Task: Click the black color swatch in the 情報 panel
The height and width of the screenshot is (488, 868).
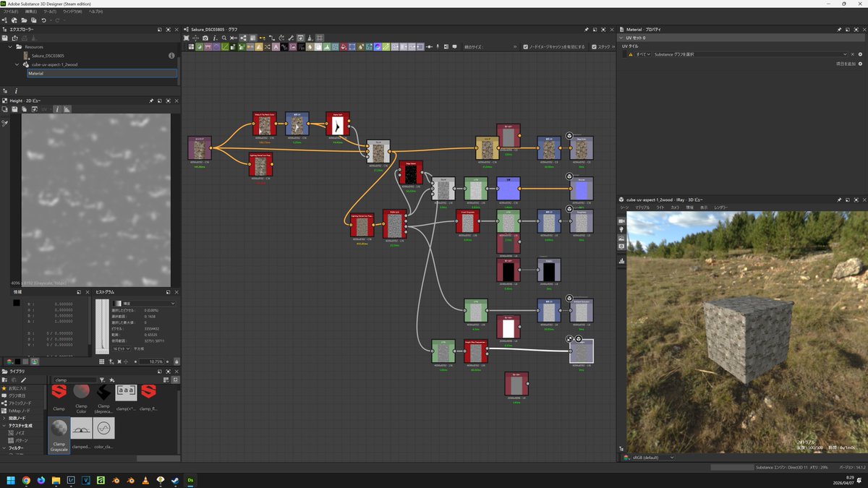Action: (x=17, y=301)
